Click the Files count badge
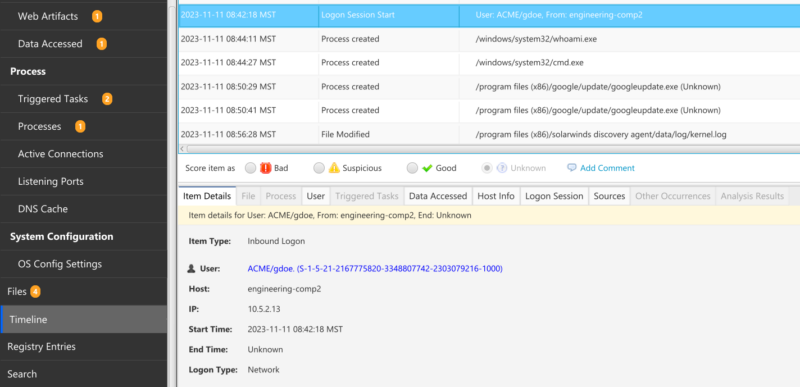 click(35, 292)
